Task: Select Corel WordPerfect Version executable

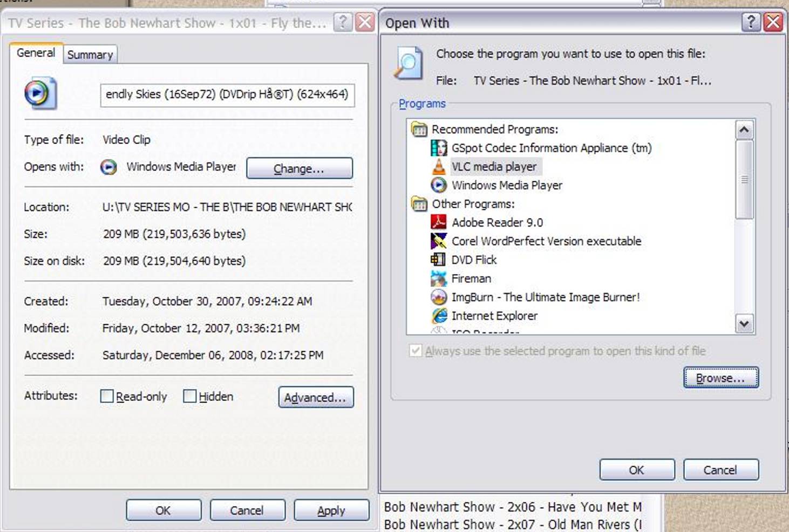Action: click(x=546, y=241)
